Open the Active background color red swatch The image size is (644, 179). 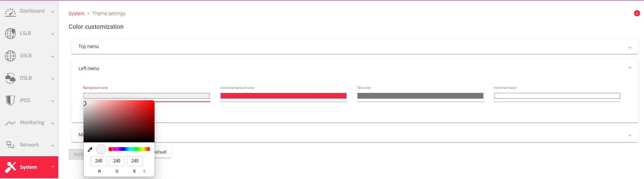tap(283, 96)
